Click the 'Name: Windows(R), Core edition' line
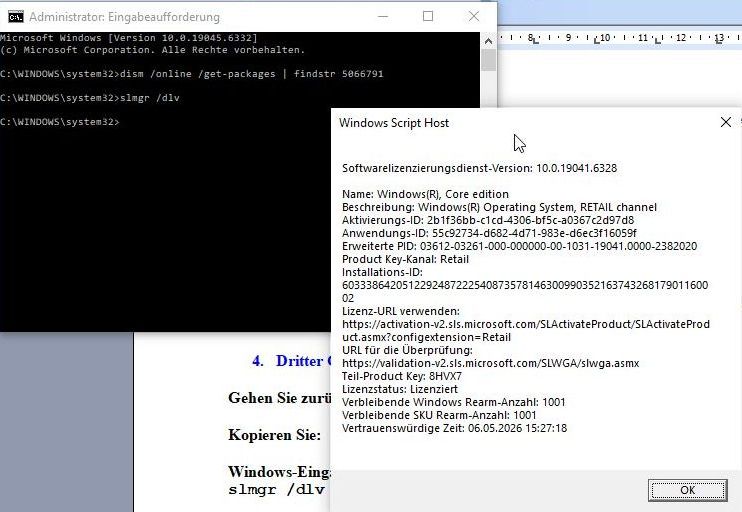Image resolution: width=742 pixels, height=512 pixels. 425,194
